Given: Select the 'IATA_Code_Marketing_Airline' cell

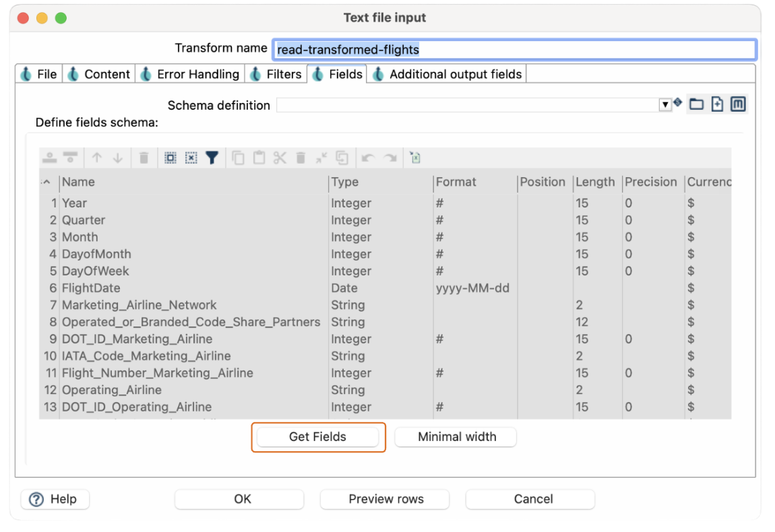Looking at the screenshot, I should [x=194, y=356].
